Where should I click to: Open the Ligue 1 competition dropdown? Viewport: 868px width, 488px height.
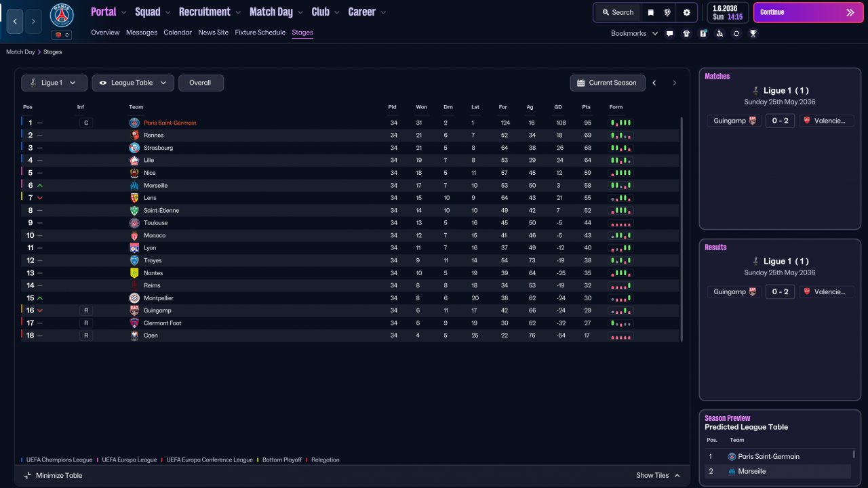[54, 83]
